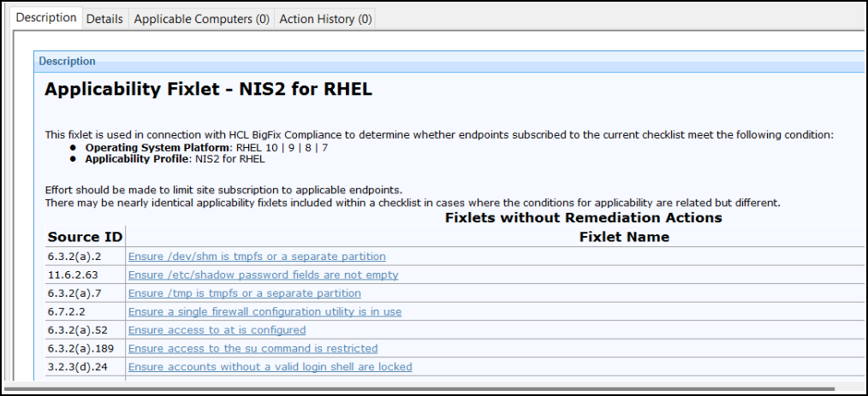
Task: Open the Applicable Computers (0) tab
Action: pyautogui.click(x=201, y=19)
